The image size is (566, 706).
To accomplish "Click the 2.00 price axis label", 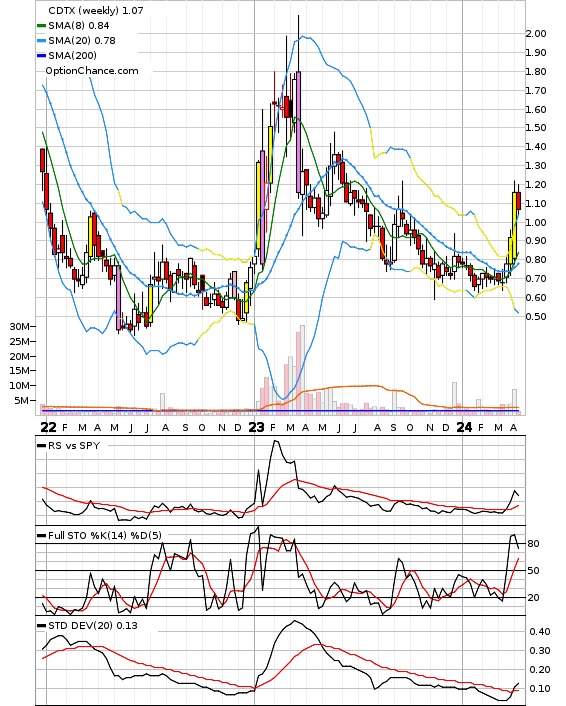I will tap(536, 33).
